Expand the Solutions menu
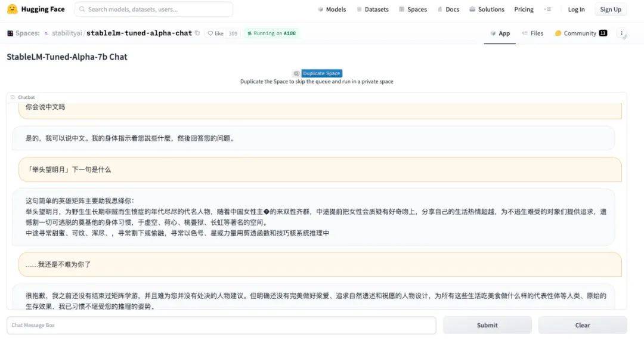This screenshot has width=644, height=343. (487, 10)
